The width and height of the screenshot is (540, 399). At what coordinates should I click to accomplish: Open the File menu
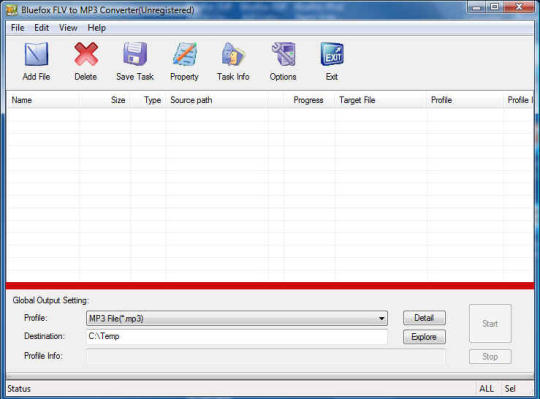click(17, 28)
